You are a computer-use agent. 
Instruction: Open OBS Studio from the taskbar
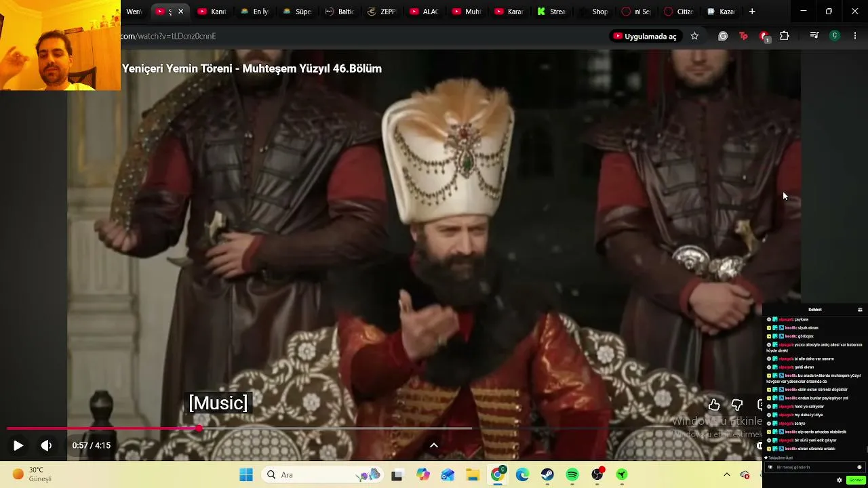point(597,474)
